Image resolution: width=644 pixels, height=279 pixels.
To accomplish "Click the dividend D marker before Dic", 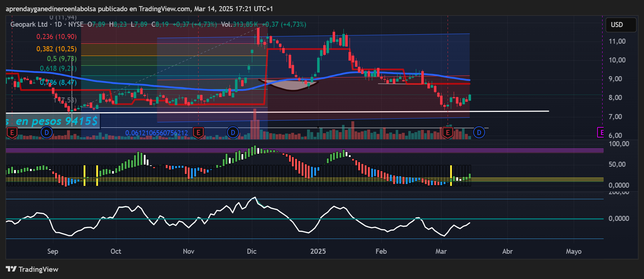I will tap(233, 133).
